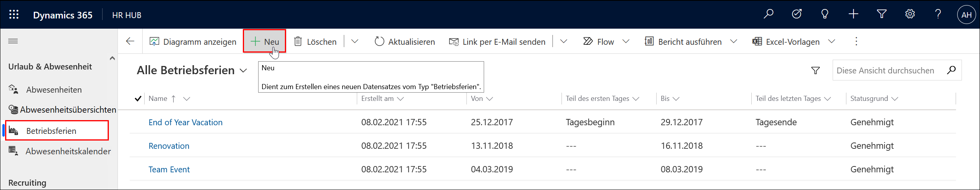
Task: Collapse the hamburger site navigation menu
Action: [13, 41]
